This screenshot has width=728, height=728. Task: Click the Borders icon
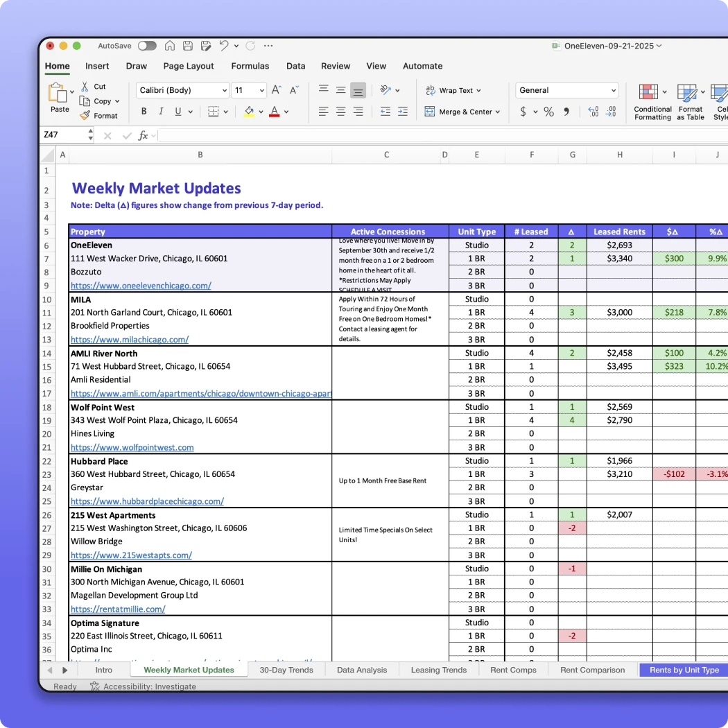[213, 112]
